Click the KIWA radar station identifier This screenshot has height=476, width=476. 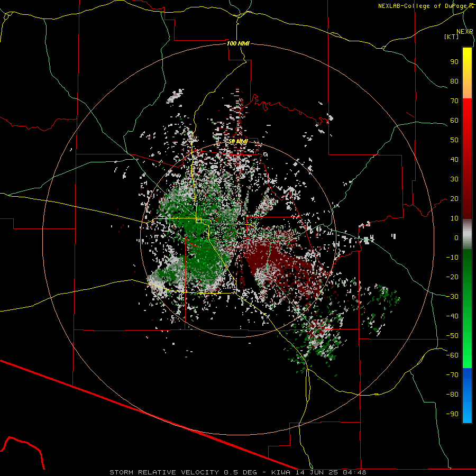(281, 472)
